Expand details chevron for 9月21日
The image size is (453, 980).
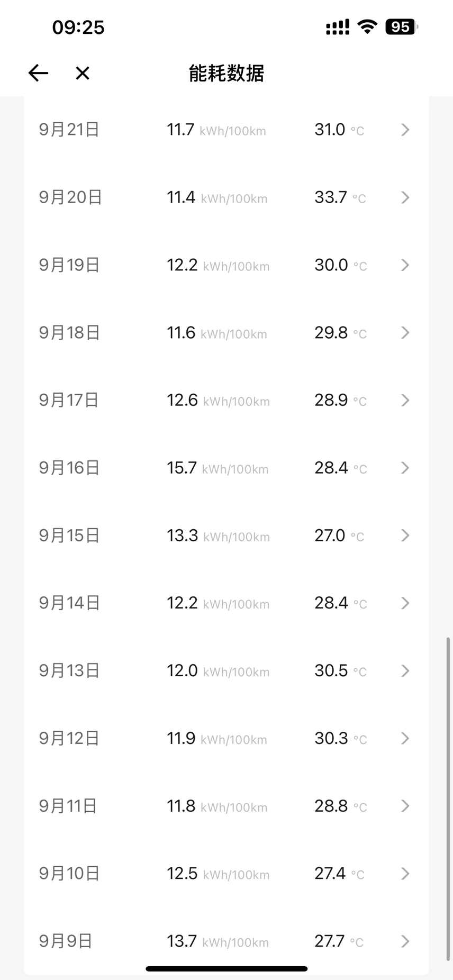click(405, 130)
